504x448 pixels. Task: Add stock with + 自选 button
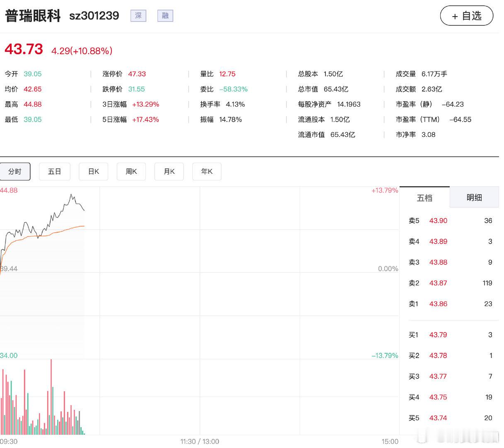467,16
